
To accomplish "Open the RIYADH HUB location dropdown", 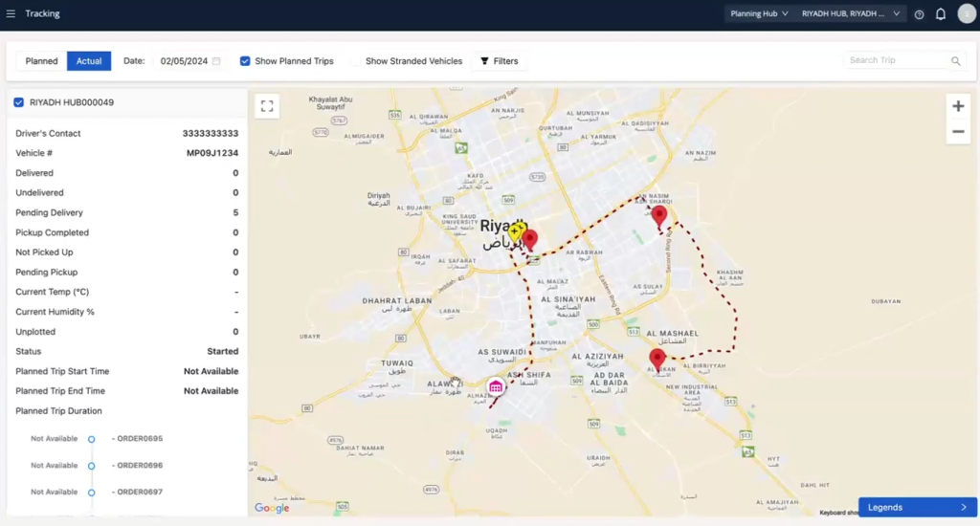I will (x=852, y=14).
